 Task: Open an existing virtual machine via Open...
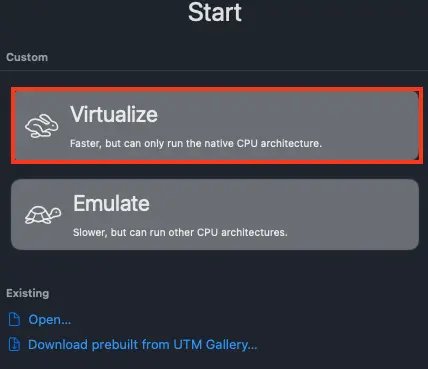click(x=50, y=320)
